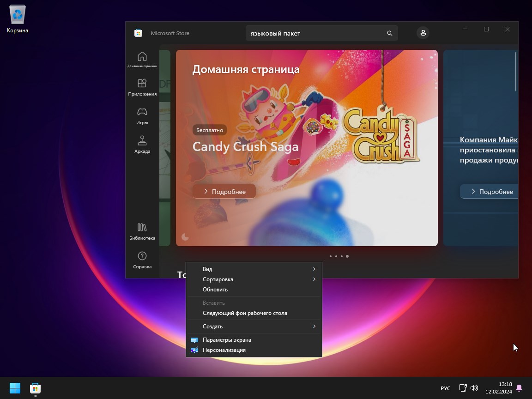Open the Home page sidebar icon

click(142, 60)
